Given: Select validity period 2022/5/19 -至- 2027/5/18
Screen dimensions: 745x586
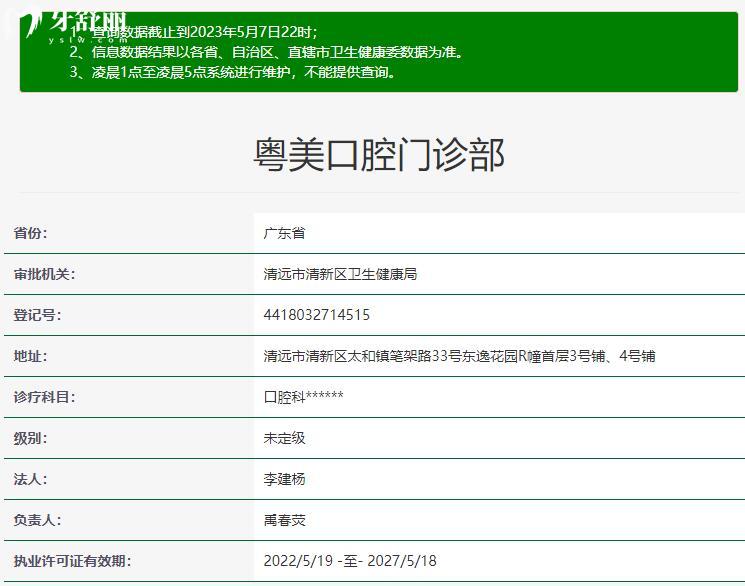Looking at the screenshot, I should [x=350, y=561].
